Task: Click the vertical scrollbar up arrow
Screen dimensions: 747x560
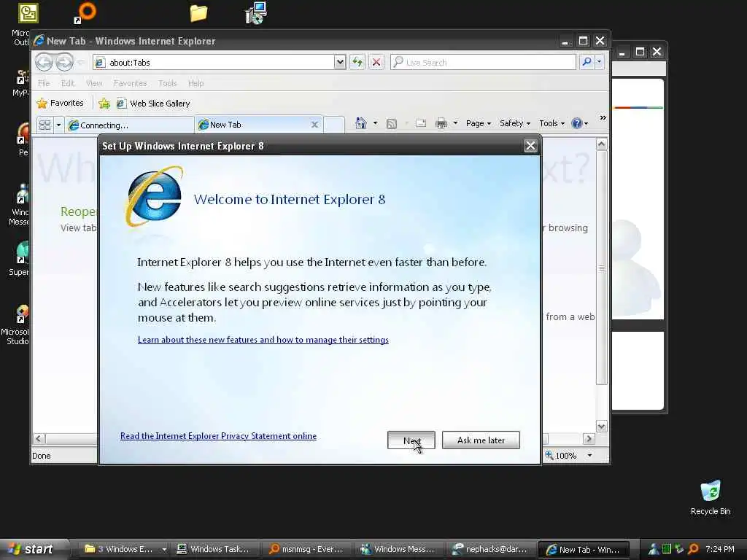Action: 602,144
